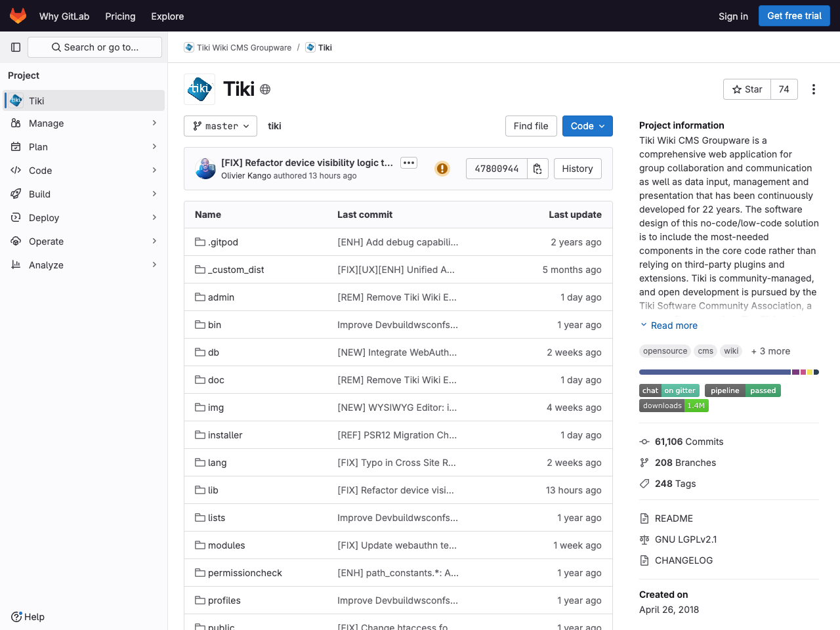Expand the Code sidebar section
The height and width of the screenshot is (630, 840).
point(84,171)
